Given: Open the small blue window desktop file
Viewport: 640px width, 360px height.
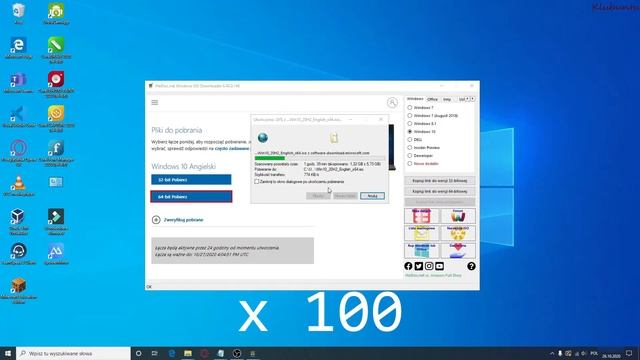Looking at the screenshot, I should 56,182.
